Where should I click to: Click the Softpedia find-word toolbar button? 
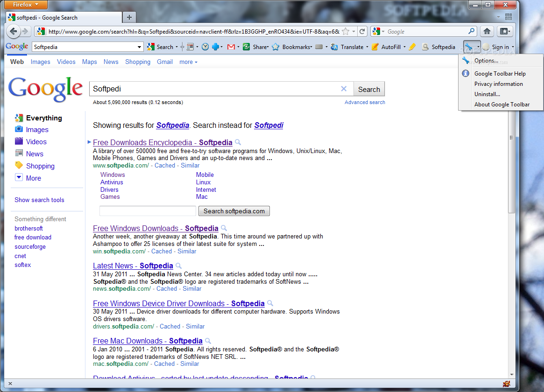tap(438, 47)
